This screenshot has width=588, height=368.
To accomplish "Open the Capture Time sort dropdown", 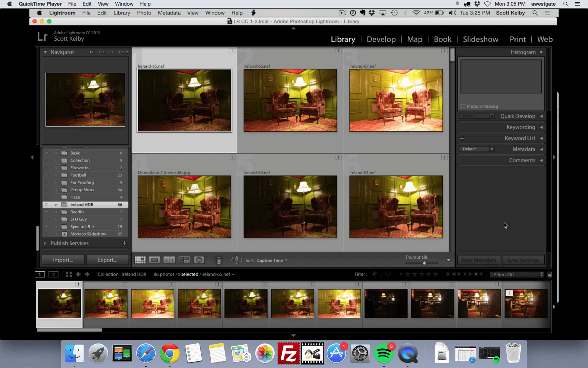I will point(270,260).
